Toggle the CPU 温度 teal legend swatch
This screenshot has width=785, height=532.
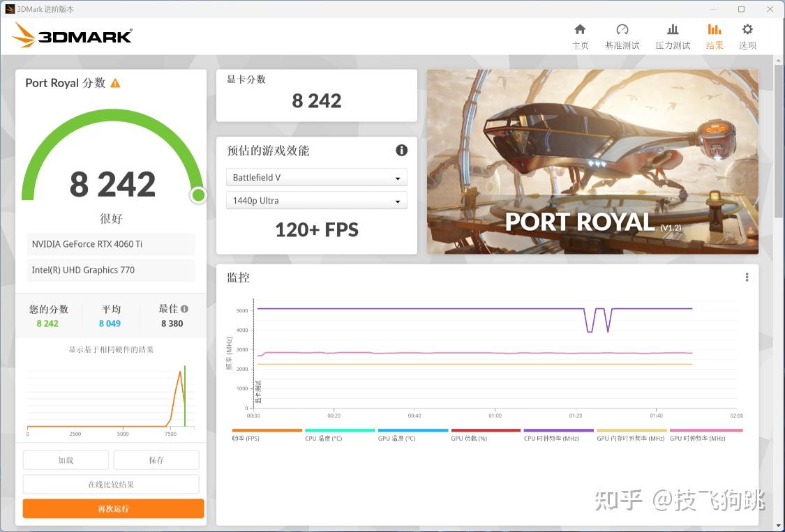coord(340,430)
